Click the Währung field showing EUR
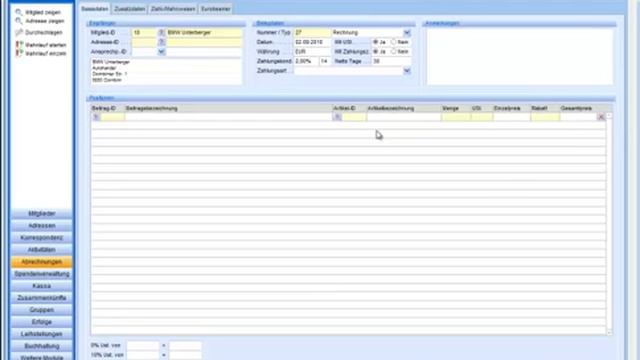This screenshot has width=640, height=360. pyautogui.click(x=312, y=52)
